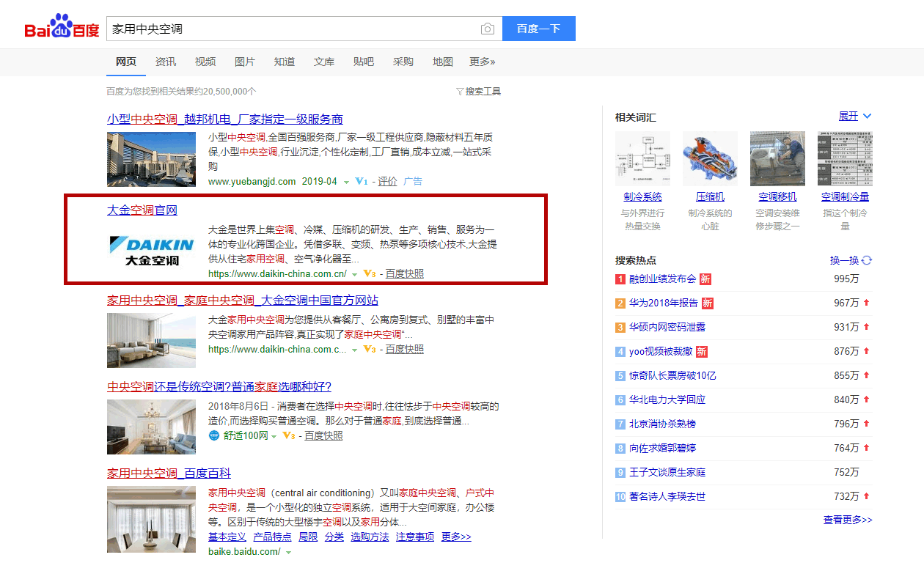This screenshot has width=924, height=582.
Task: Click V3 badge next to 舒适100网
Action: [288, 435]
